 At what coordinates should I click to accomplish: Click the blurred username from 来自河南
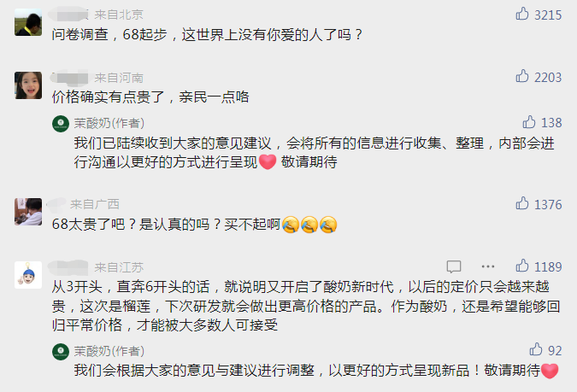pos(70,77)
